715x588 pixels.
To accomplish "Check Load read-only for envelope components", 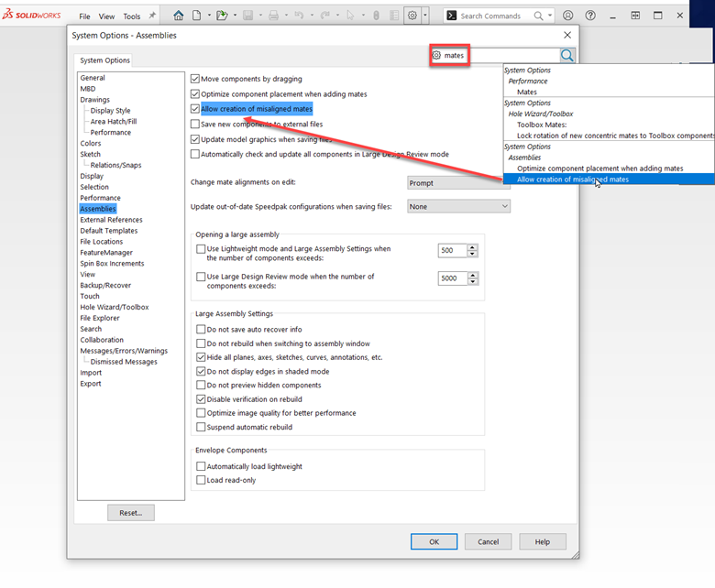I will point(201,480).
